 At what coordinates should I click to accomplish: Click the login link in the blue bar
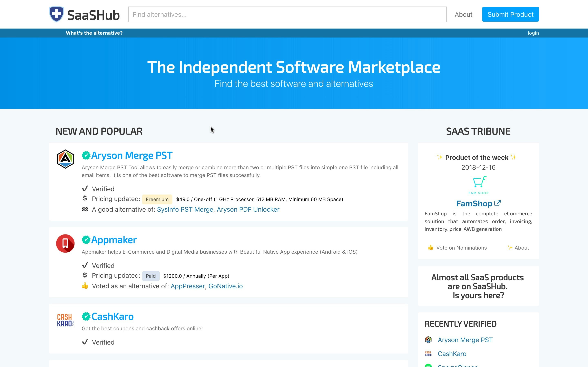pyautogui.click(x=533, y=33)
